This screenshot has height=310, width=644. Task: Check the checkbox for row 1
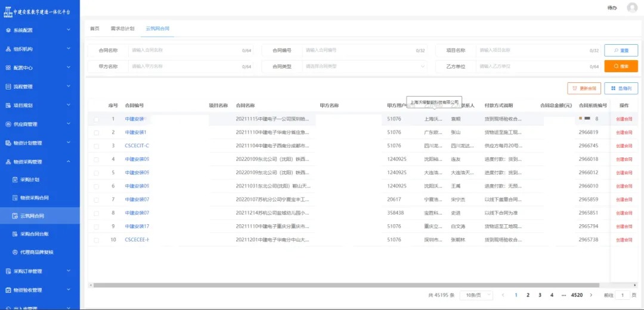(97, 119)
